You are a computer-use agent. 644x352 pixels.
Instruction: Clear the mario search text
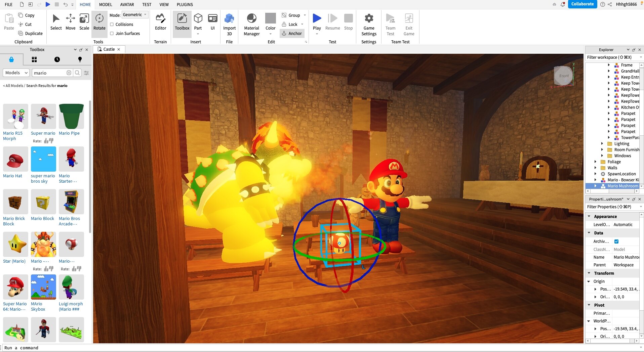(69, 73)
